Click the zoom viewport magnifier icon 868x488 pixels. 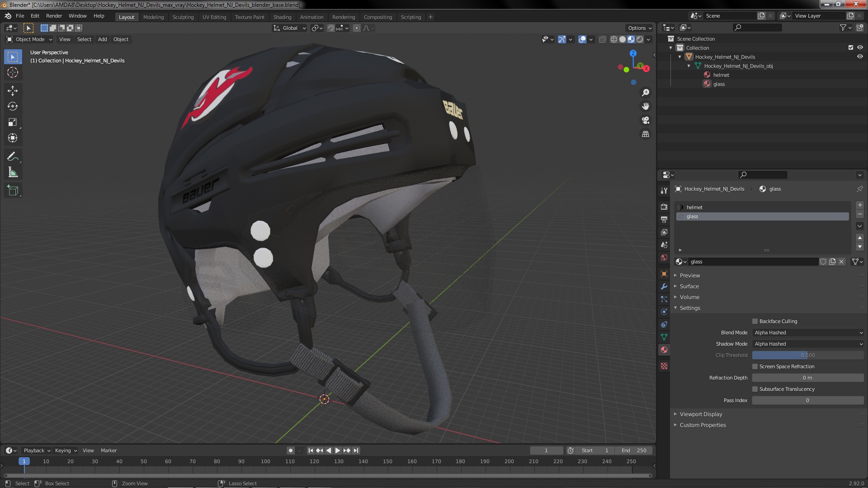point(646,93)
